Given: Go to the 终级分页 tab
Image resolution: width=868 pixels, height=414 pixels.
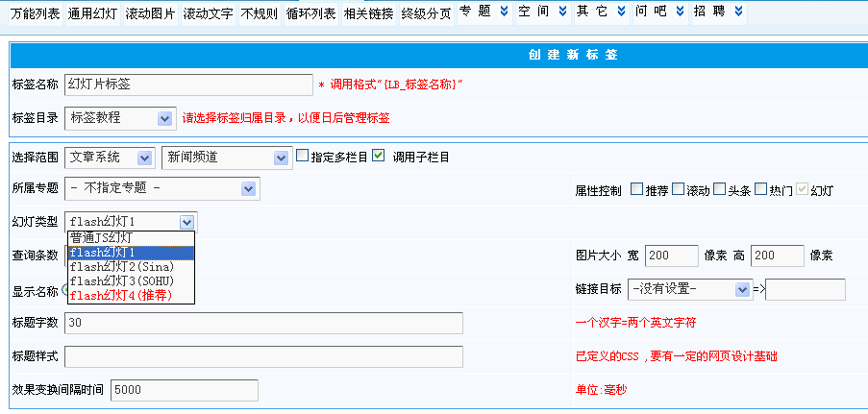Looking at the screenshot, I should pyautogui.click(x=427, y=14).
